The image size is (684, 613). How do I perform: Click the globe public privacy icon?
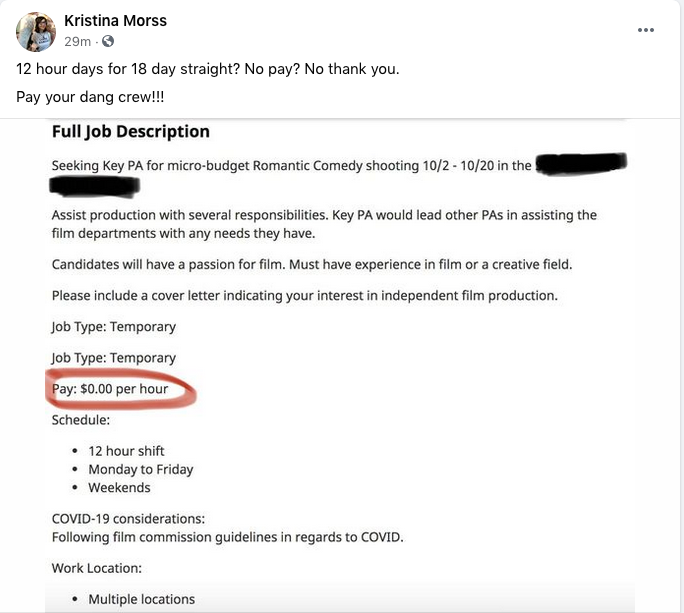pyautogui.click(x=108, y=41)
